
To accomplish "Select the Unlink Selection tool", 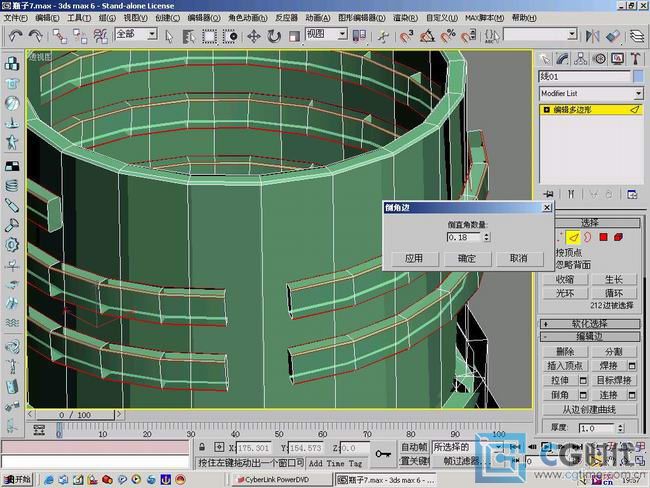I will (80, 36).
